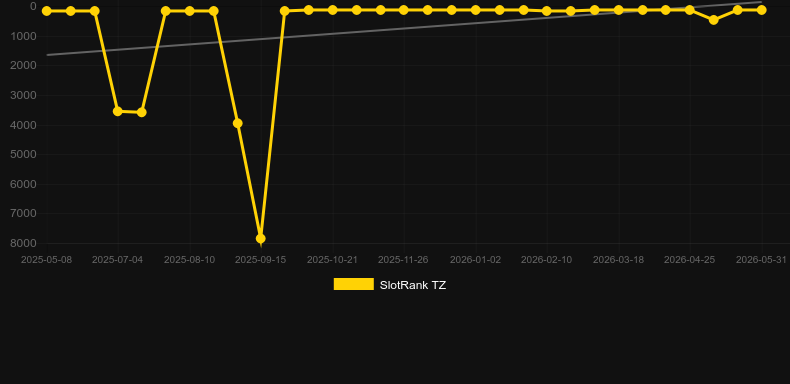Click the 1000 y-axis label
Viewport: 790px width, 384px height.
[x=24, y=36]
